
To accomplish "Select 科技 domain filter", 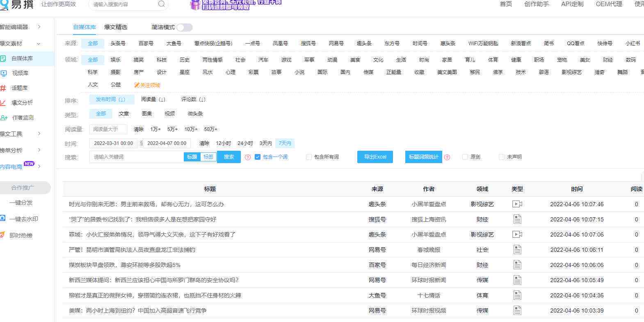I will (162, 60).
